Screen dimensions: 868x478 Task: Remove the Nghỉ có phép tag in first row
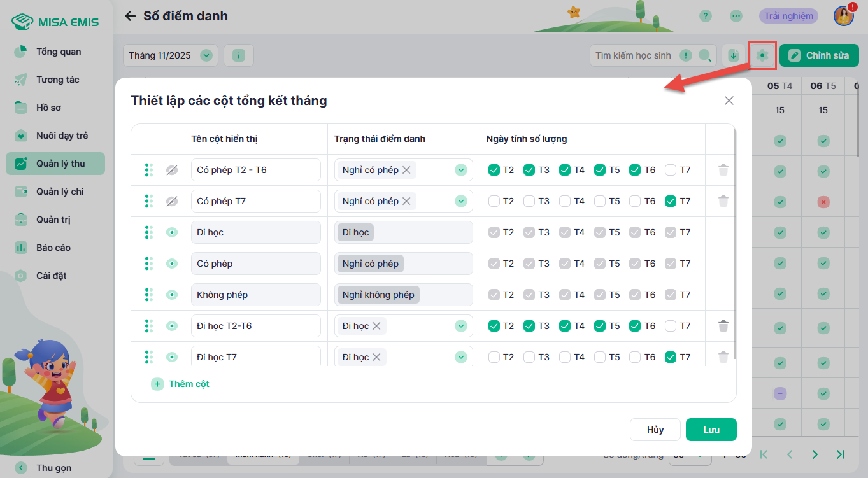coord(406,170)
